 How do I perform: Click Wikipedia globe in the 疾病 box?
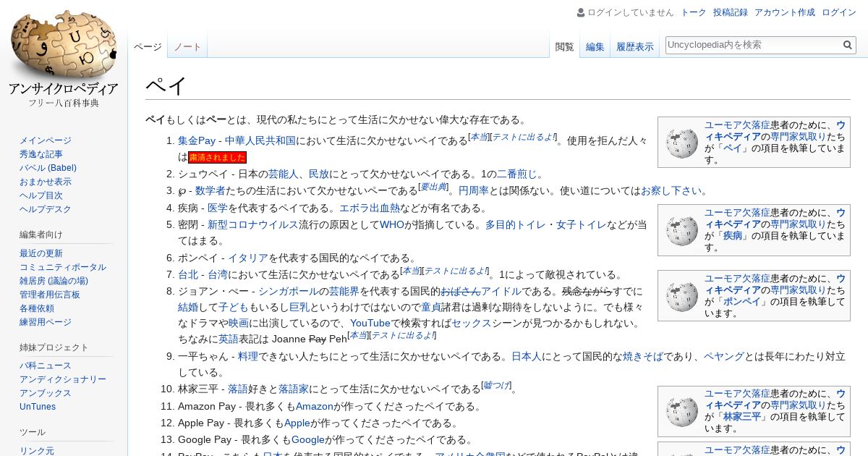point(682,230)
